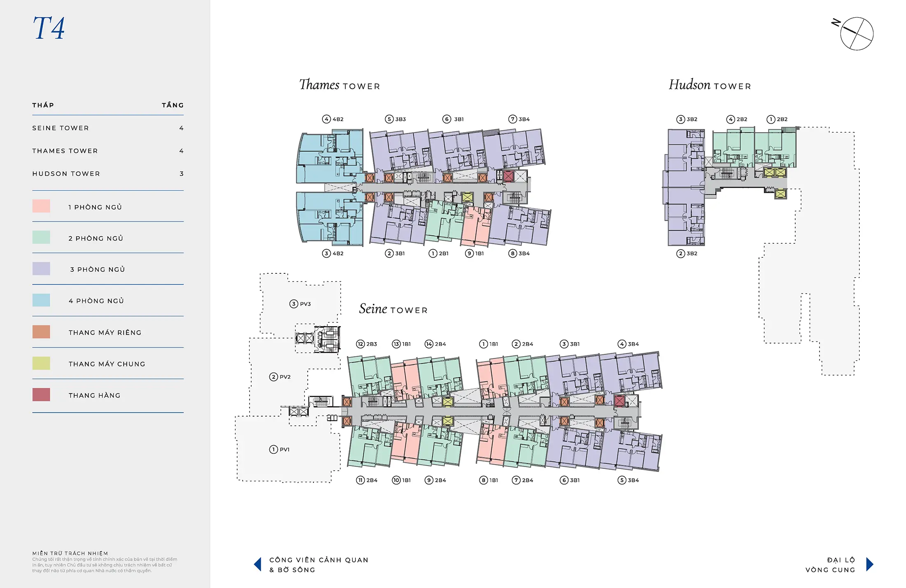
Task: Click the dark red Thang Hàng swatch
Action: [41, 394]
